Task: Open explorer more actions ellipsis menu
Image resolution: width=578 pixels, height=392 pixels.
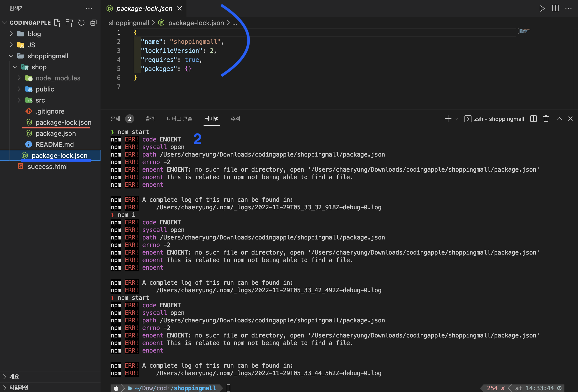Action: 89,8
